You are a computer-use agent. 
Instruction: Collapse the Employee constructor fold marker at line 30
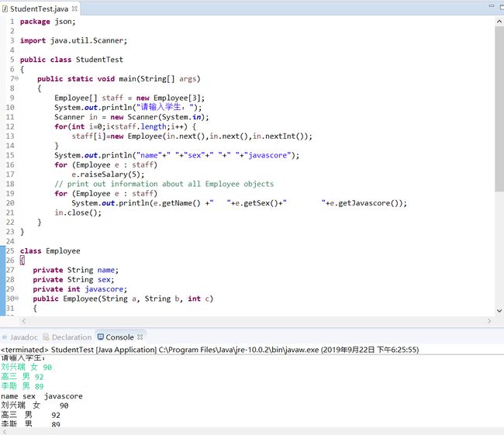[16, 299]
